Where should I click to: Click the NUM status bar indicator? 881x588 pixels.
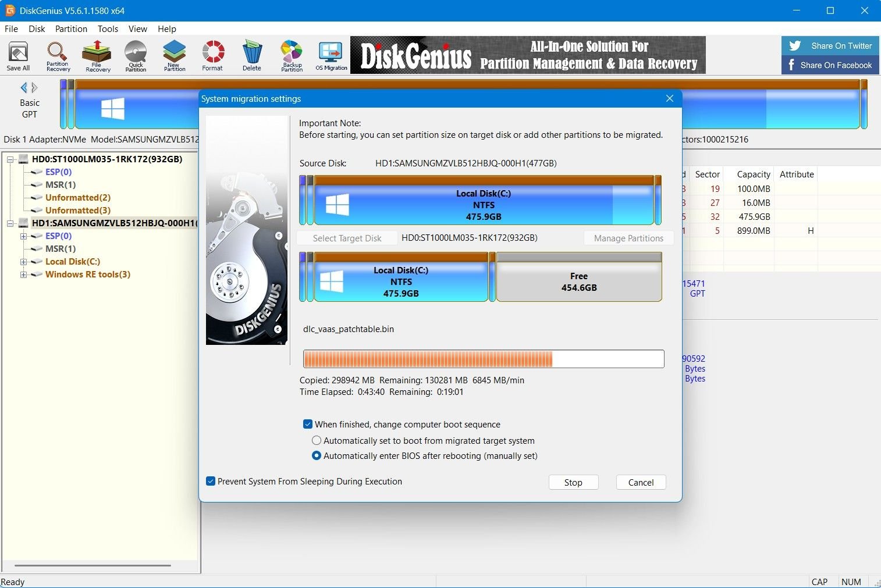tap(851, 582)
